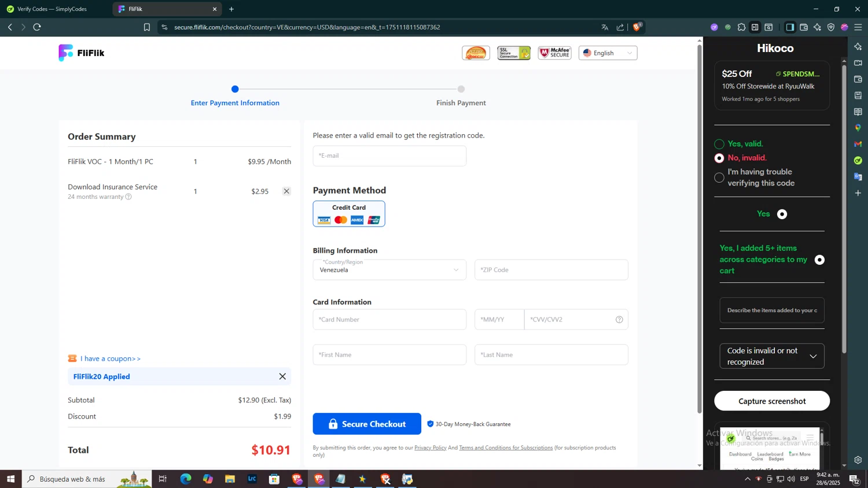Toggle the 'Yes' radio button

tap(782, 215)
